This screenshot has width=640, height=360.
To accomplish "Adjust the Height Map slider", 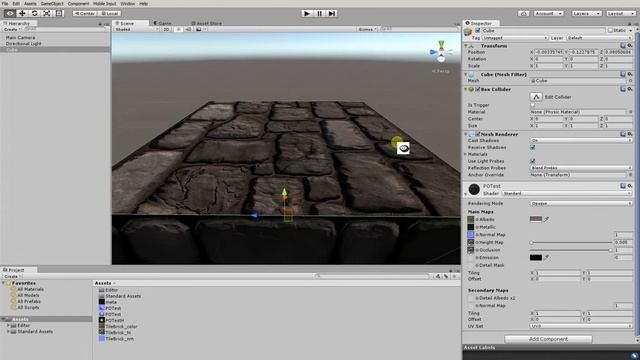I will click(x=571, y=242).
